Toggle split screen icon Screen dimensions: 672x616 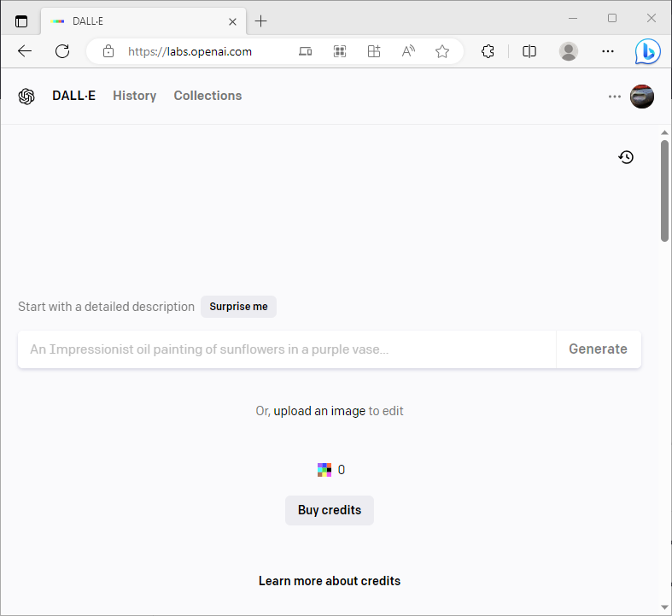(x=529, y=51)
